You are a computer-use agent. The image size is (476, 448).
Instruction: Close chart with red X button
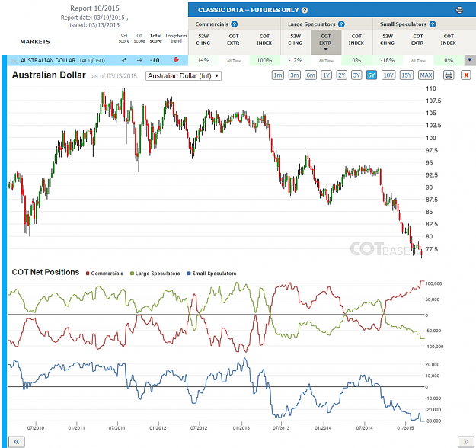click(466, 75)
